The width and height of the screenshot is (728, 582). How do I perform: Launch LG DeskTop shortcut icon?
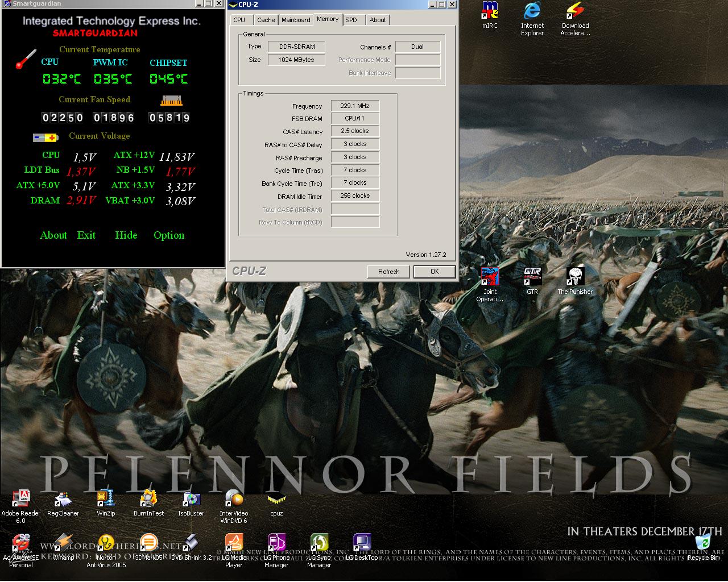362,547
